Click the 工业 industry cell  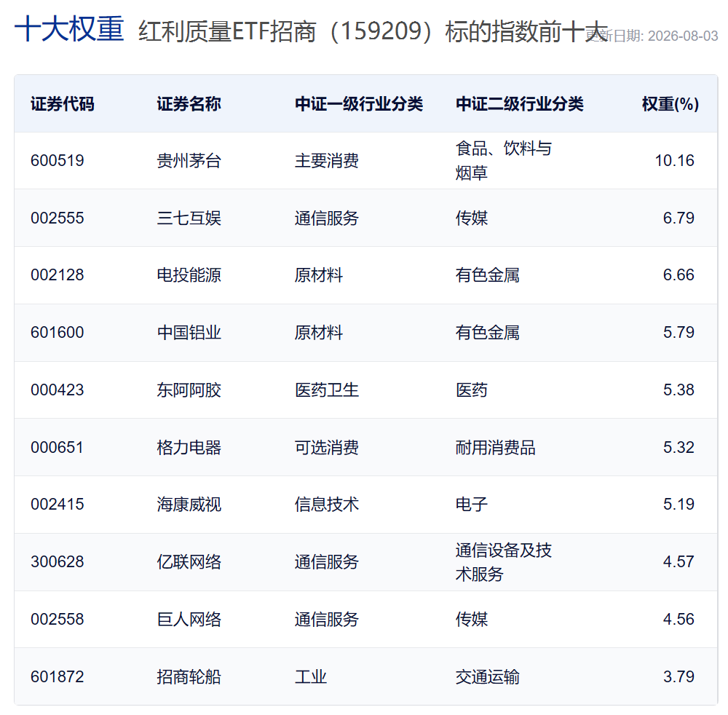coord(311,677)
